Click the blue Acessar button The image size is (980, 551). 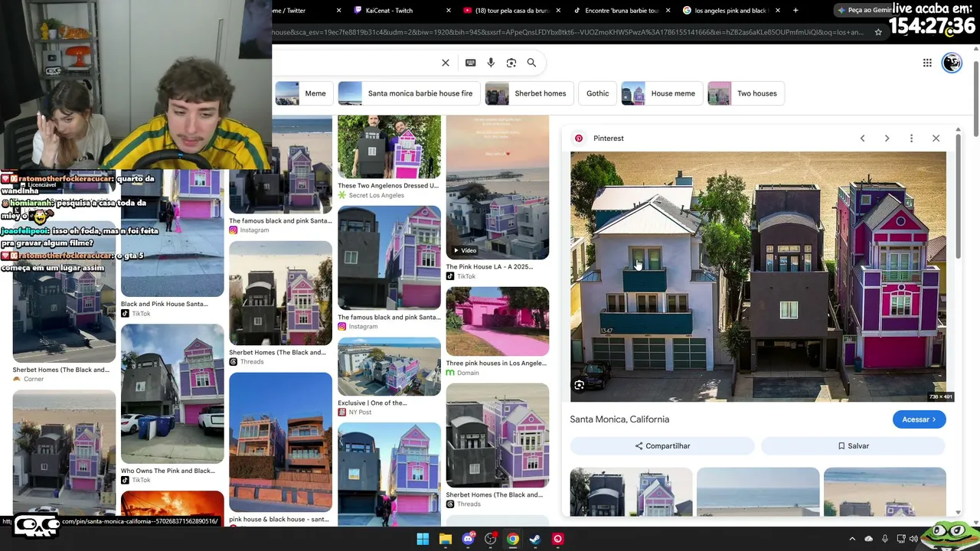(x=919, y=419)
